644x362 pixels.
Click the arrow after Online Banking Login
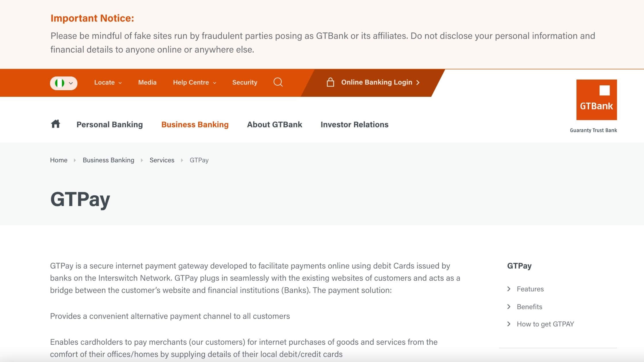418,82
